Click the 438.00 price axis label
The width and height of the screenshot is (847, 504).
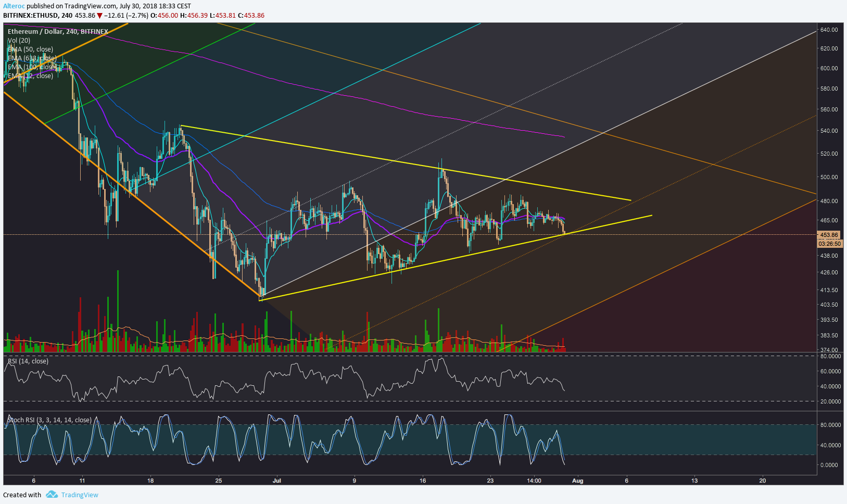[x=829, y=256]
